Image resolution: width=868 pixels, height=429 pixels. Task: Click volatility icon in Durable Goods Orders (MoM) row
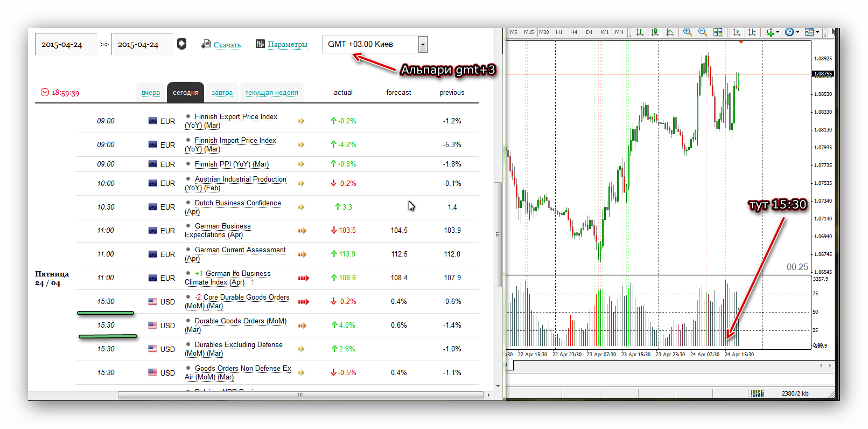(302, 326)
